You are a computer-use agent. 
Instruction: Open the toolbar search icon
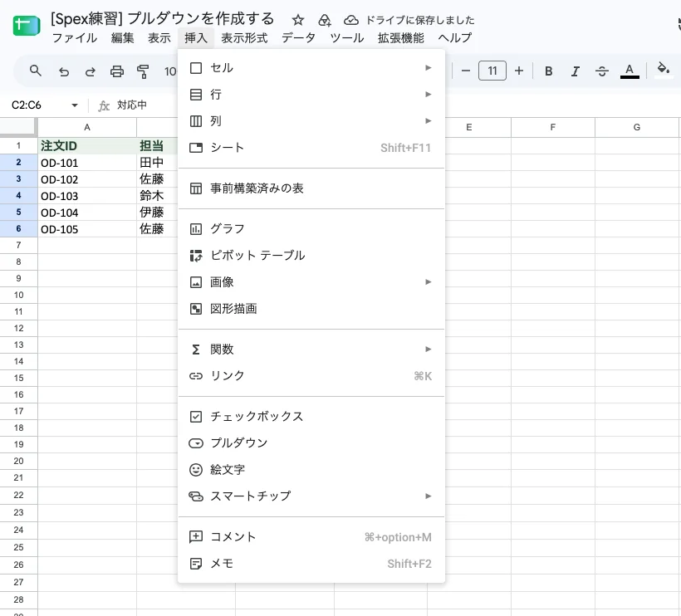[x=36, y=71]
